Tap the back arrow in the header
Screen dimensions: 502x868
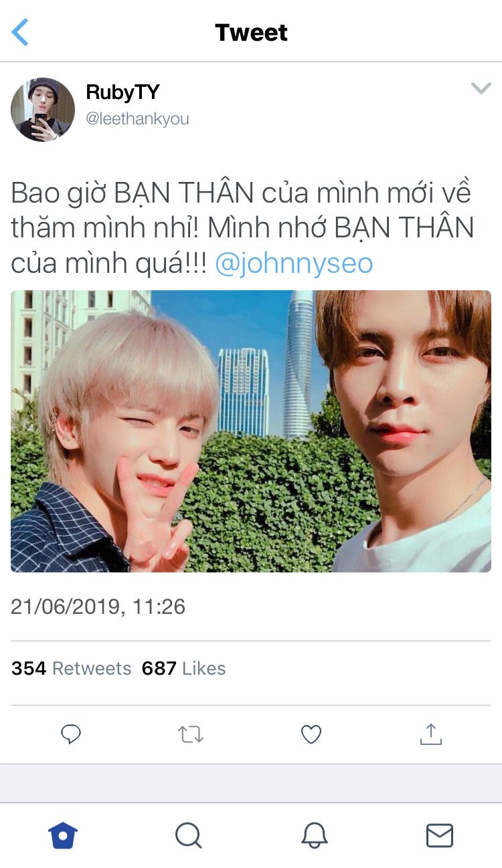pos(20,32)
